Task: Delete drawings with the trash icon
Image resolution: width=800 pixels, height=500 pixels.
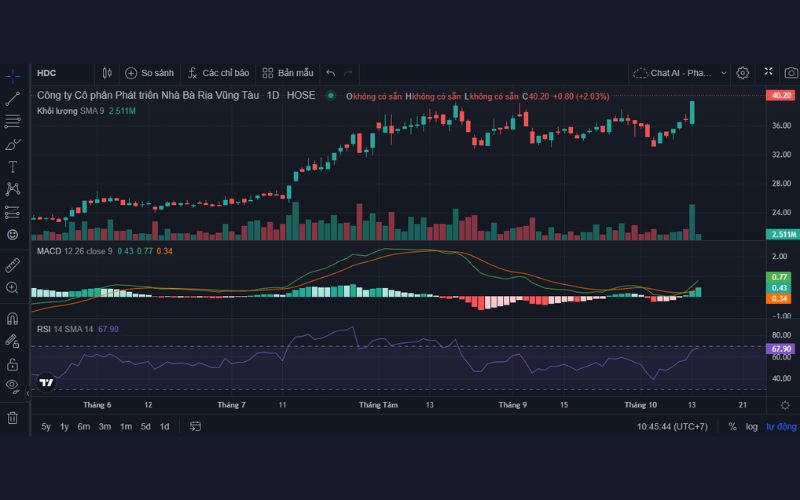Action: point(13,417)
